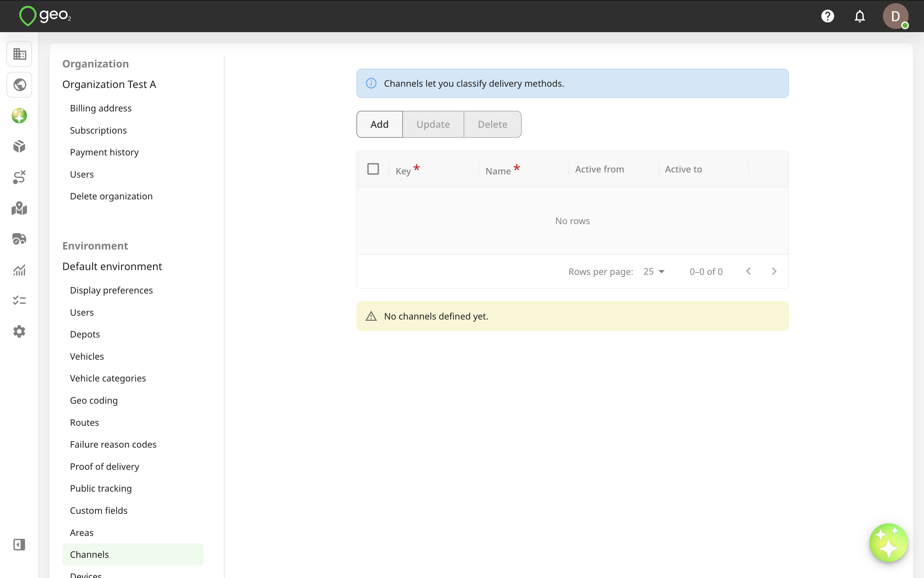Open Geo coding settings

pyautogui.click(x=94, y=400)
